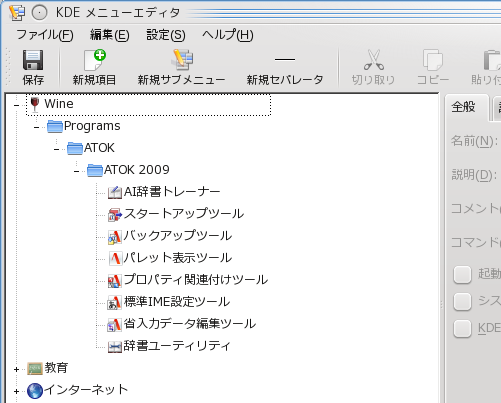Image resolution: width=501 pixels, height=403 pixels.
Task: Switch to the 全般 tab
Action: click(x=463, y=107)
